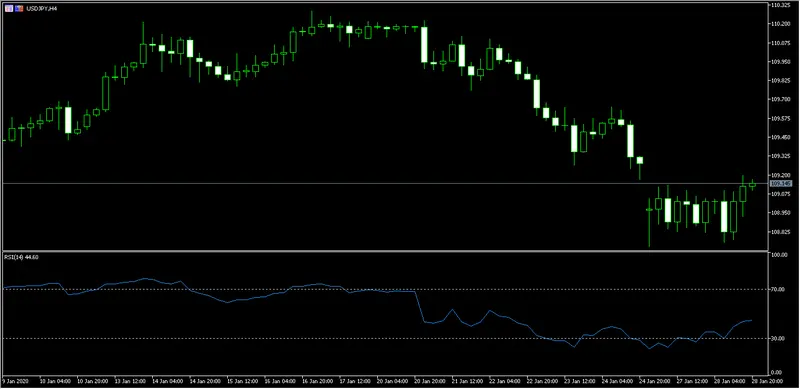Select the horizontal current price line
Screen dimensions: 800x389
click(385, 183)
